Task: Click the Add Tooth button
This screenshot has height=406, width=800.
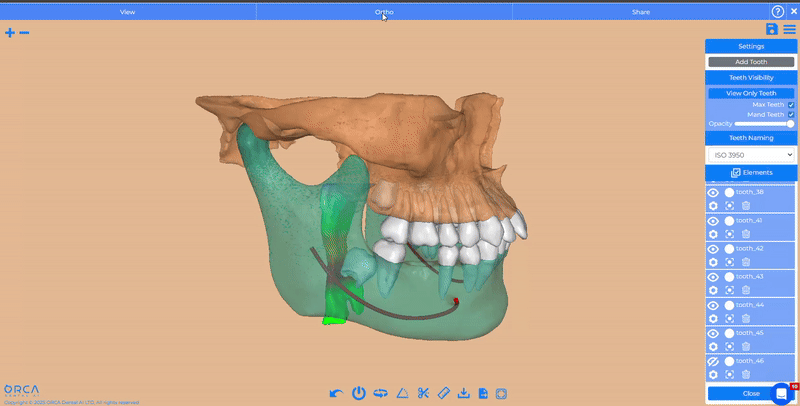Action: coord(751,62)
